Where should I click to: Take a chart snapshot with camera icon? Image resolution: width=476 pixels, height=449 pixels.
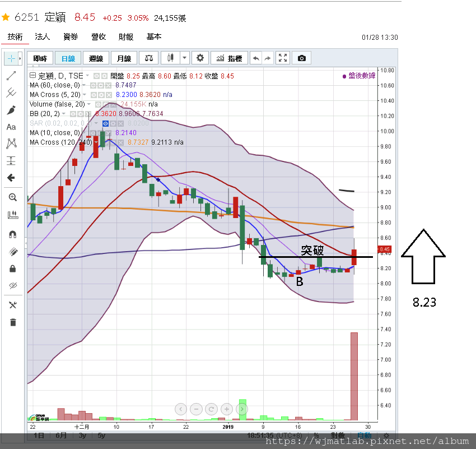(301, 58)
